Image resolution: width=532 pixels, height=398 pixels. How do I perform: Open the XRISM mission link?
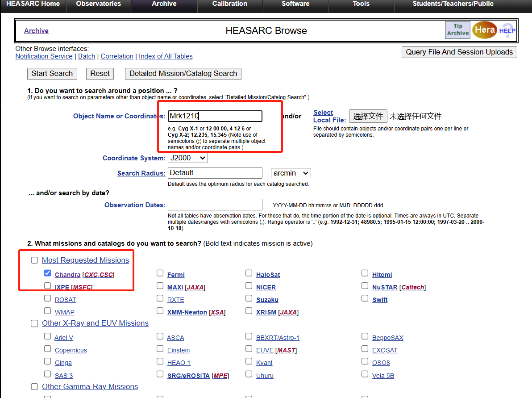click(x=266, y=312)
